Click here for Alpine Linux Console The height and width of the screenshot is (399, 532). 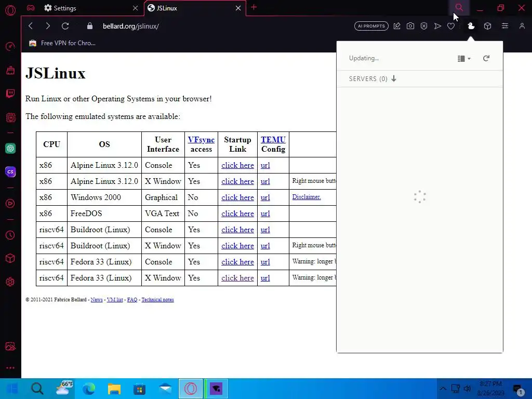[237, 165]
